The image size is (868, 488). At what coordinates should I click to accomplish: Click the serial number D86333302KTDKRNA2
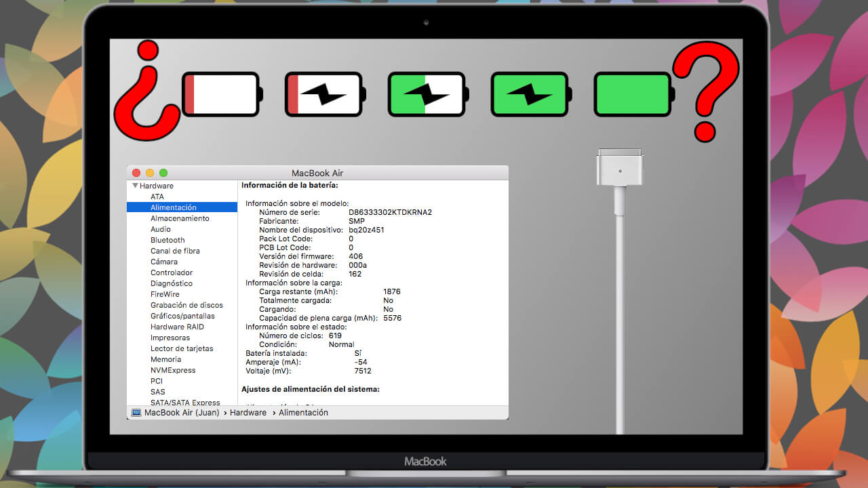click(391, 212)
